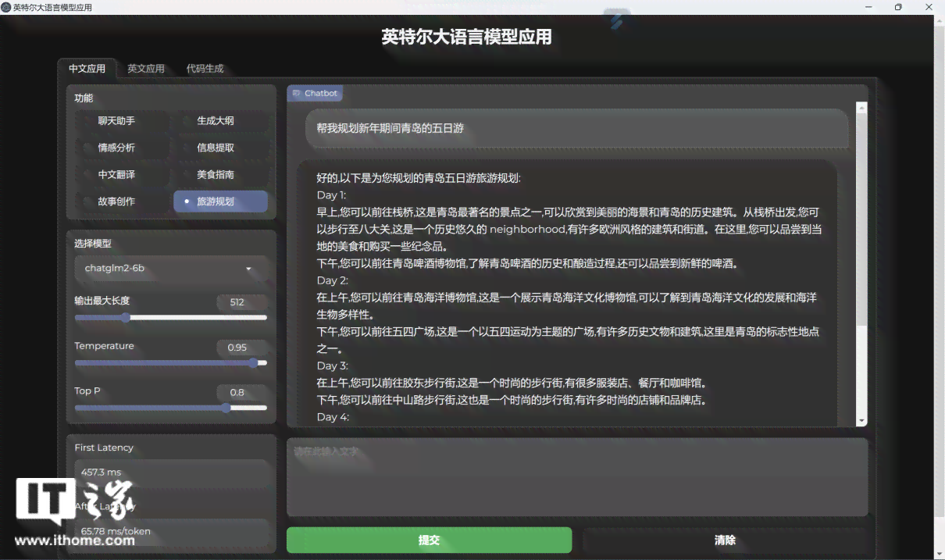945x560 pixels.
Task: Select the 信息提取 radio option
Action: (x=220, y=148)
